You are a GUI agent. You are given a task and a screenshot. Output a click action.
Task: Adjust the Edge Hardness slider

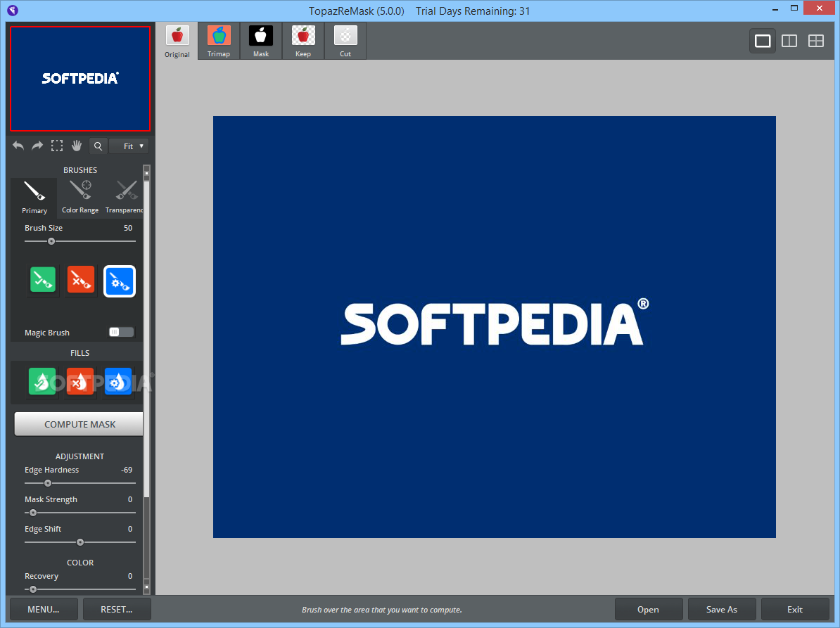[x=79, y=483]
